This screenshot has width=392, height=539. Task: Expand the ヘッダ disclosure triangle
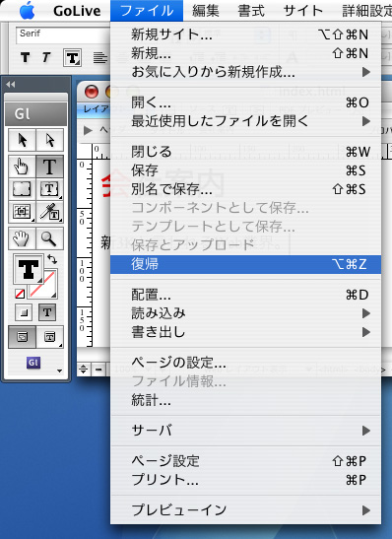[88, 130]
